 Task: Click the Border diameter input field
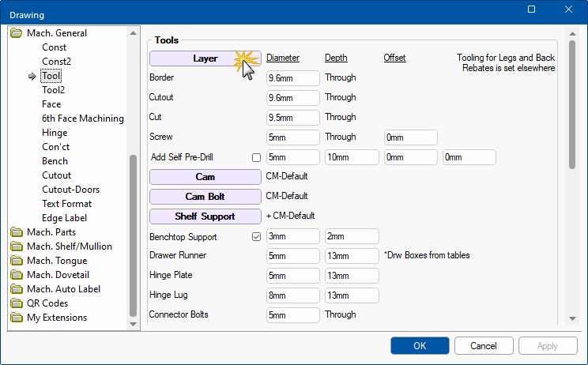(292, 78)
